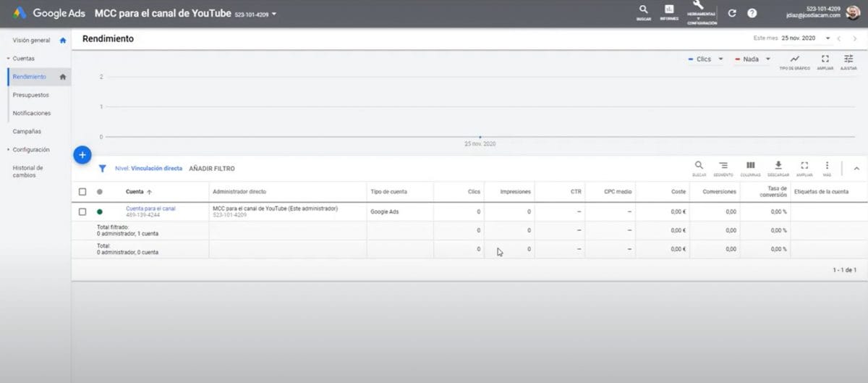The image size is (868, 383).
Task: Click the Segmento icon in table toolbar
Action: (723, 167)
